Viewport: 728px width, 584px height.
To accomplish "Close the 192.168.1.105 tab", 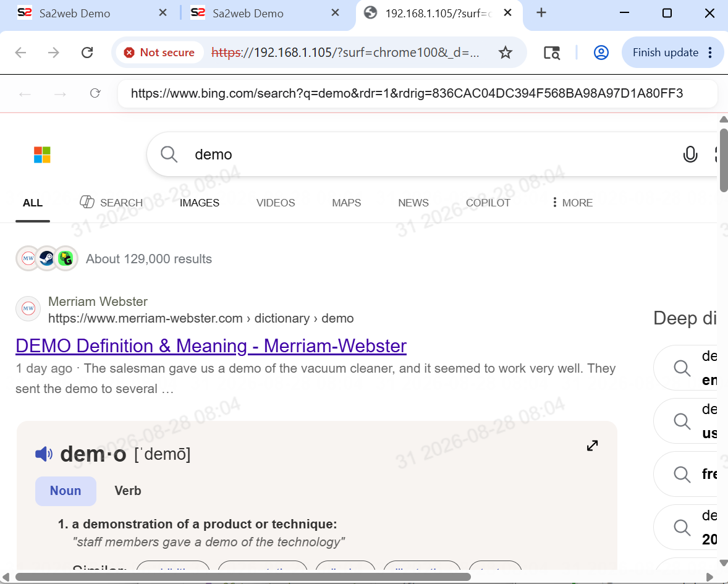I will 508,13.
